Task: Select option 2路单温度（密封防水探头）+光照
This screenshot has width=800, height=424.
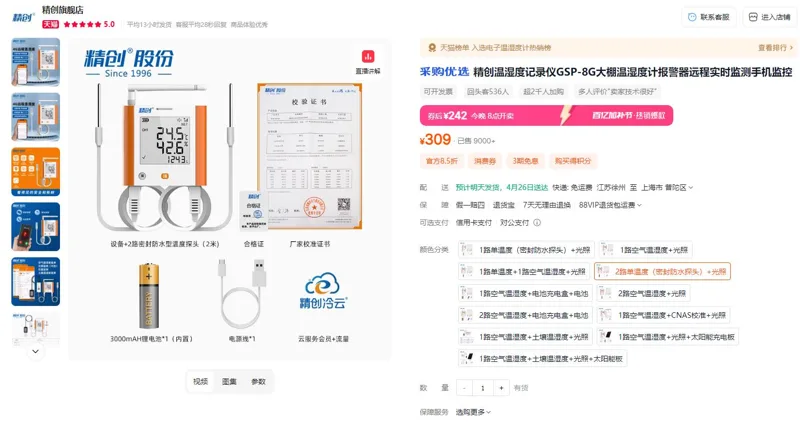Action: coord(662,271)
